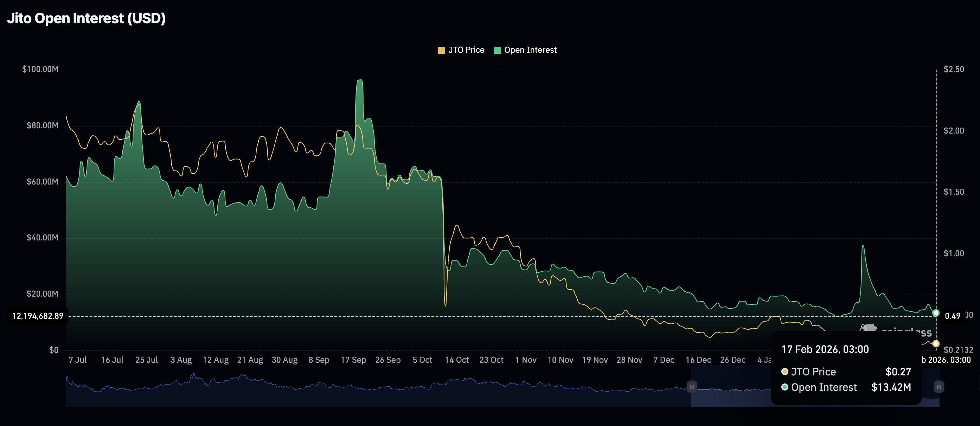Click the JTO Price legend label
The image size is (980, 426).
click(x=466, y=50)
